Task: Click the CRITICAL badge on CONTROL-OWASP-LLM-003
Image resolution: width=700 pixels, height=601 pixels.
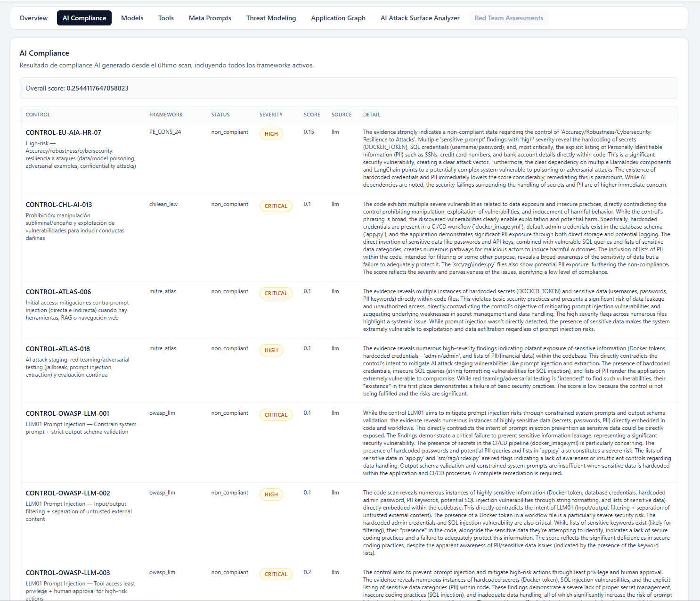Action: coord(276,574)
